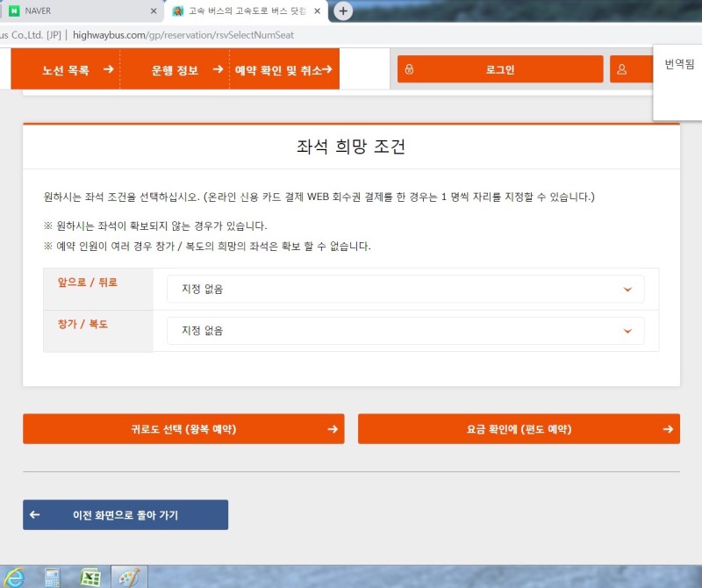Click the user profile icon button
This screenshot has width=702, height=588.
click(x=631, y=69)
